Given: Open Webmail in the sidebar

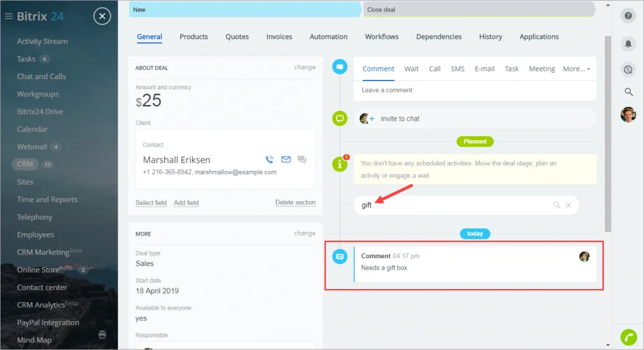Looking at the screenshot, I should 31,147.
